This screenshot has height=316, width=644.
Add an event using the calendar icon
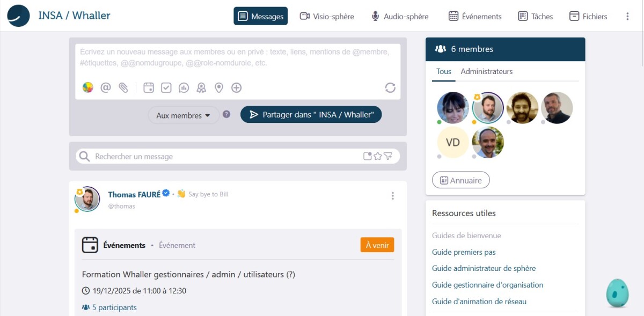click(x=149, y=87)
